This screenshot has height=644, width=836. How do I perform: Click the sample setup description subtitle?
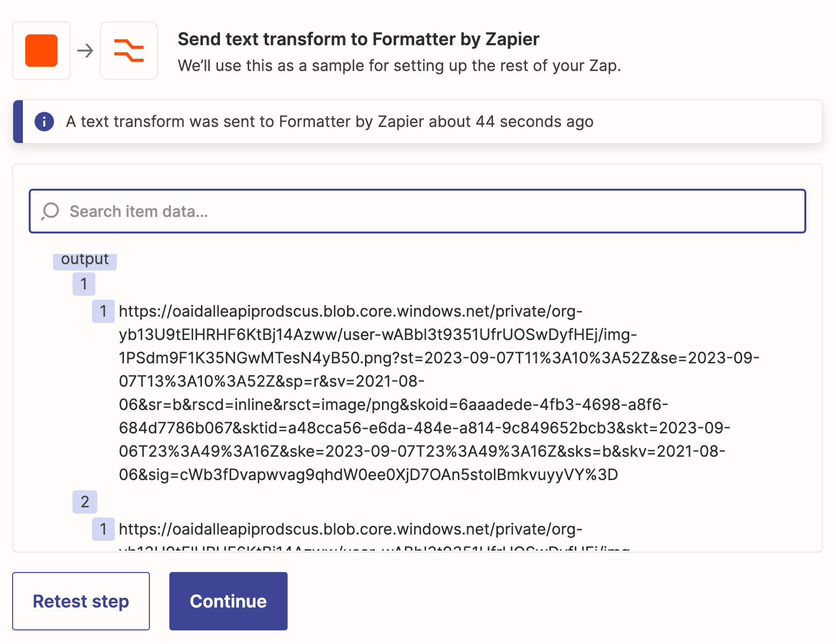[x=400, y=66]
